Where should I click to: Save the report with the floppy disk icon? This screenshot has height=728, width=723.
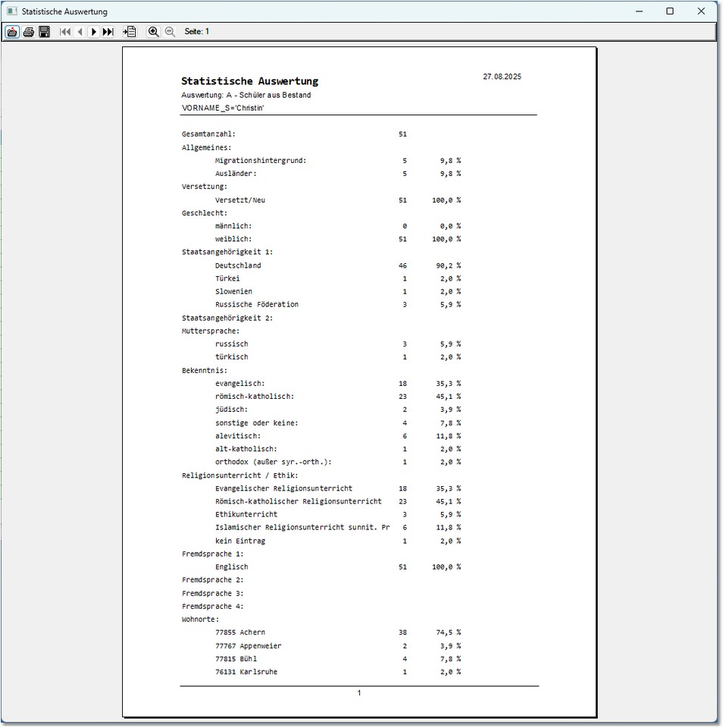(x=44, y=32)
